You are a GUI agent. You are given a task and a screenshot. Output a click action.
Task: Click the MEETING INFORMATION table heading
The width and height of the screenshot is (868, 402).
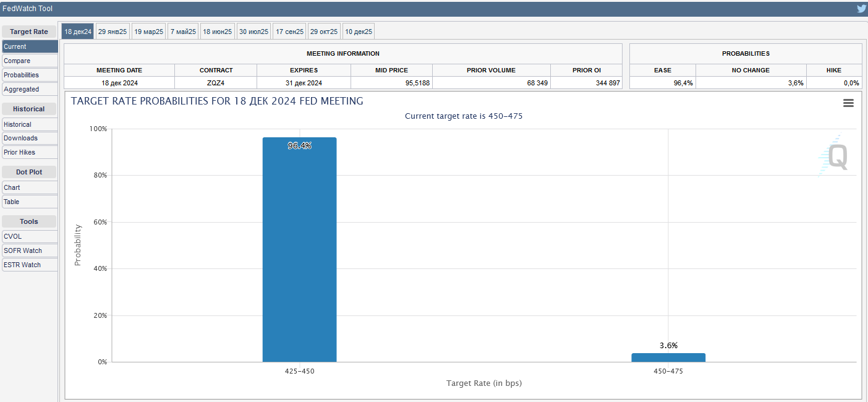coord(343,54)
